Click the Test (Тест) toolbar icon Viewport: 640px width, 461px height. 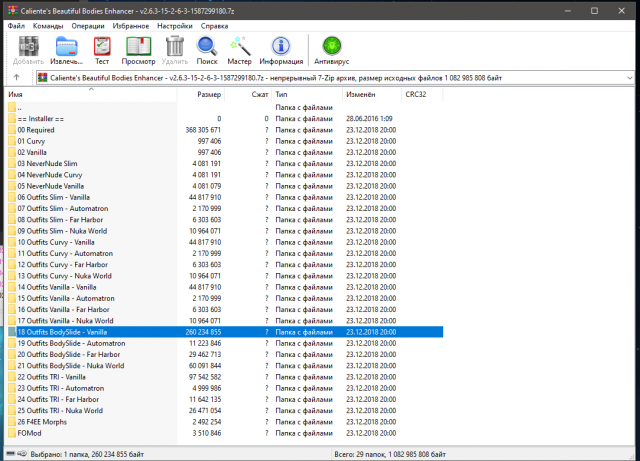102,49
